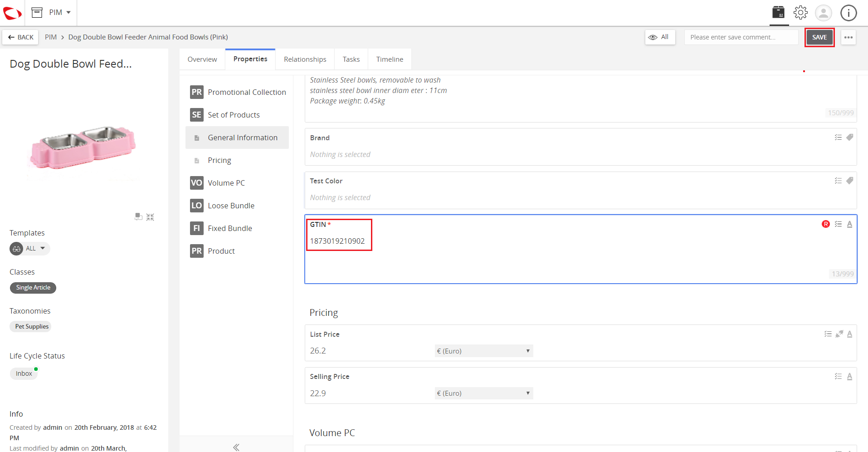Image resolution: width=868 pixels, height=452 pixels.
Task: Open the info icon in header
Action: pyautogui.click(x=848, y=13)
